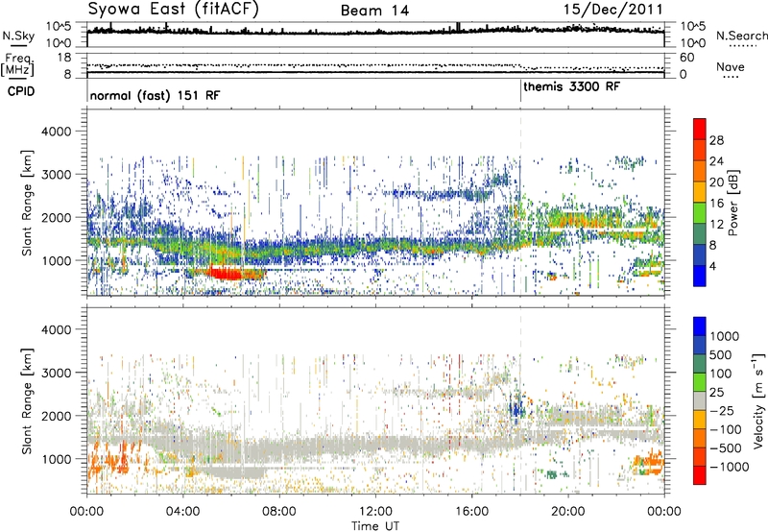This screenshot has height=532, width=768.
Task: Click the '12:00' time axis label
Action: click(375, 512)
